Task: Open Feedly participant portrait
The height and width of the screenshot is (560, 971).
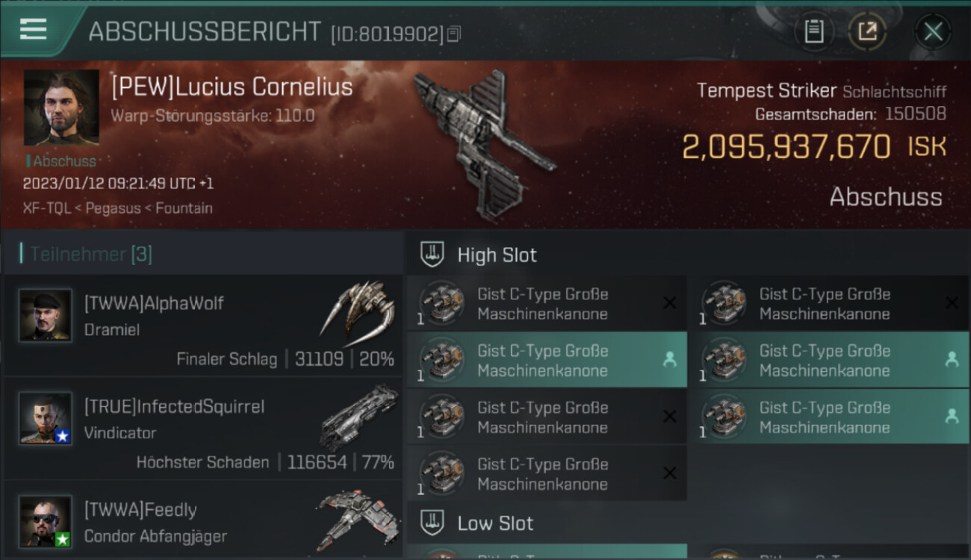Action: tap(46, 521)
